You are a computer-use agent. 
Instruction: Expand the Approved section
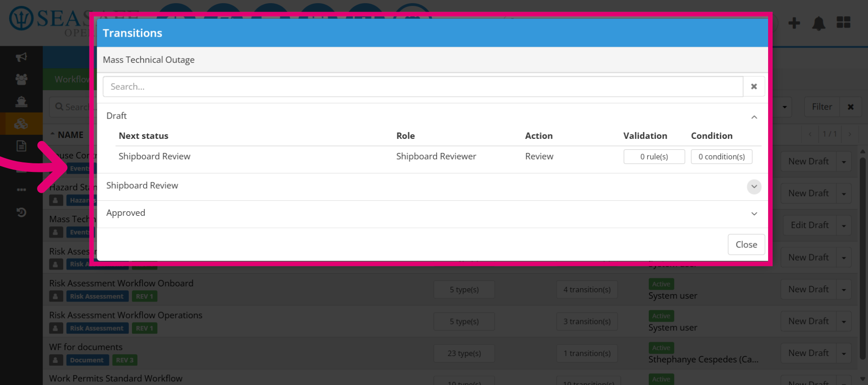(x=754, y=214)
